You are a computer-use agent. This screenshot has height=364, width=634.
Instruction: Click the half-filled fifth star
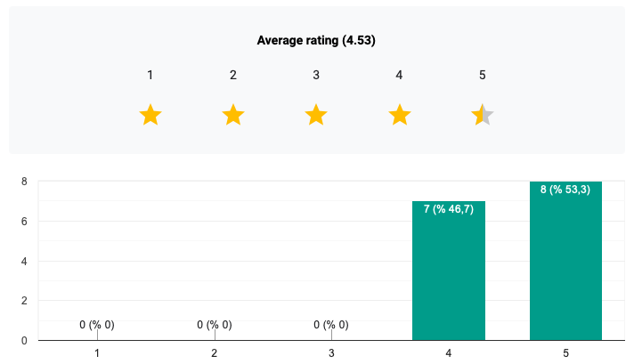[483, 115]
